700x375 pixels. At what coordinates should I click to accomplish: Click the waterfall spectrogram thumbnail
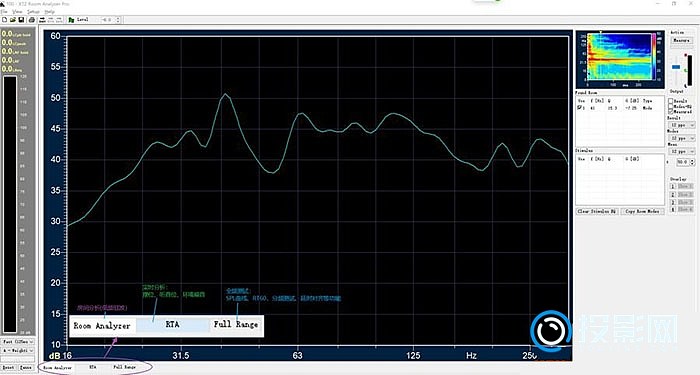pos(620,59)
